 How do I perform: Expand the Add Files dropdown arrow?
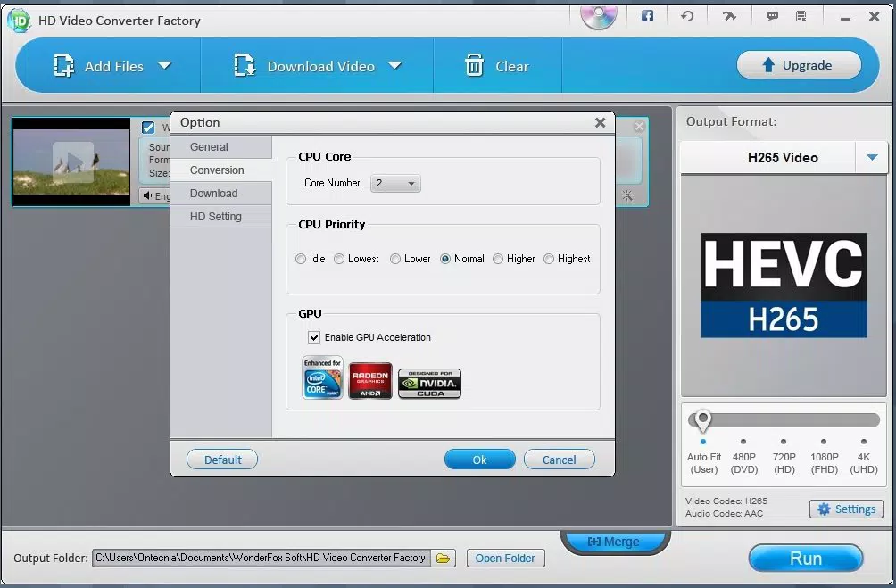(164, 66)
